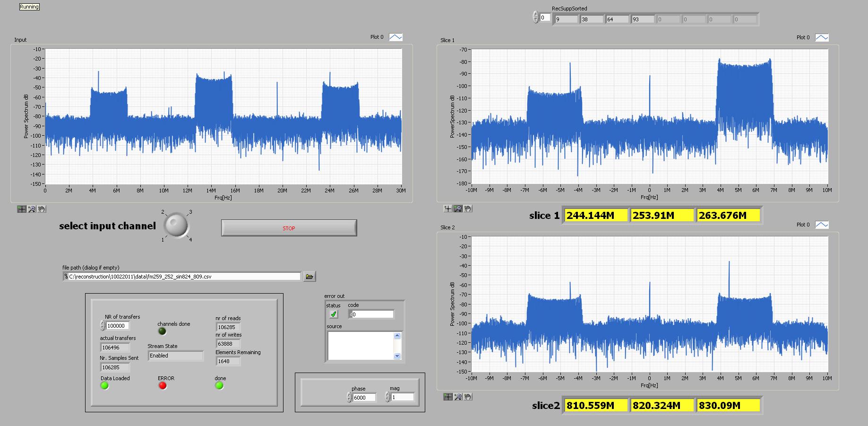
Task: Select the pan hand tool under Slice 1 graph
Action: point(468,209)
